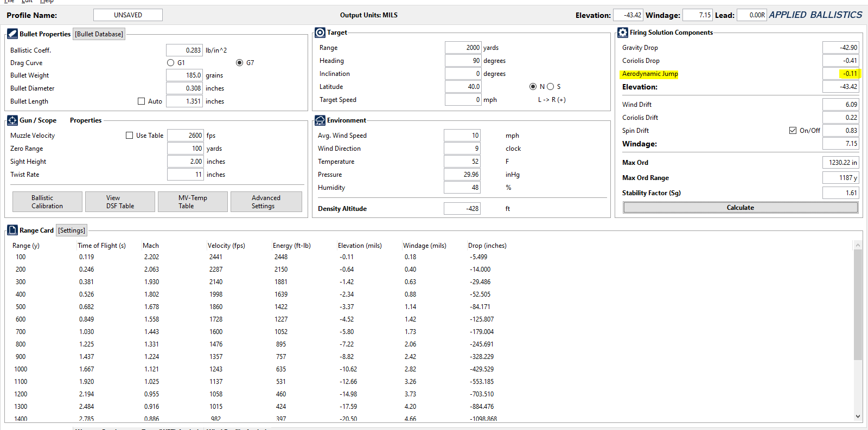Open the Help menu

click(47, 2)
